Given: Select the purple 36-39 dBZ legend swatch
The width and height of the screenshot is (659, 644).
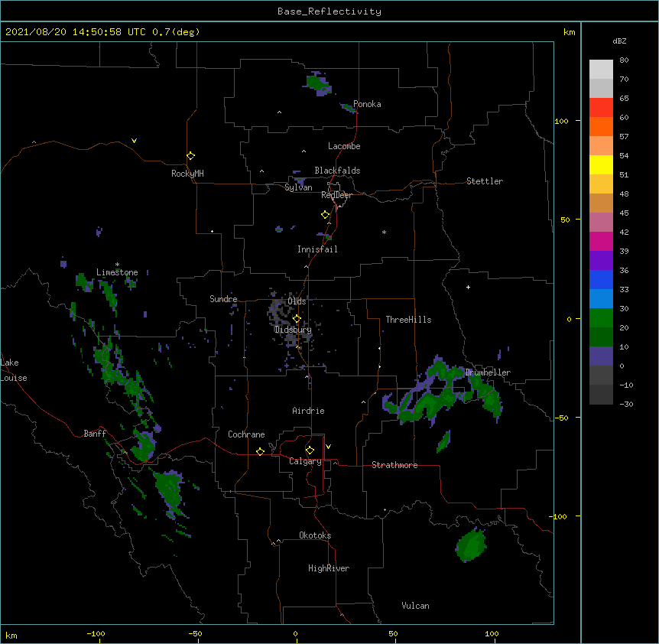Looking at the screenshot, I should click(601, 261).
